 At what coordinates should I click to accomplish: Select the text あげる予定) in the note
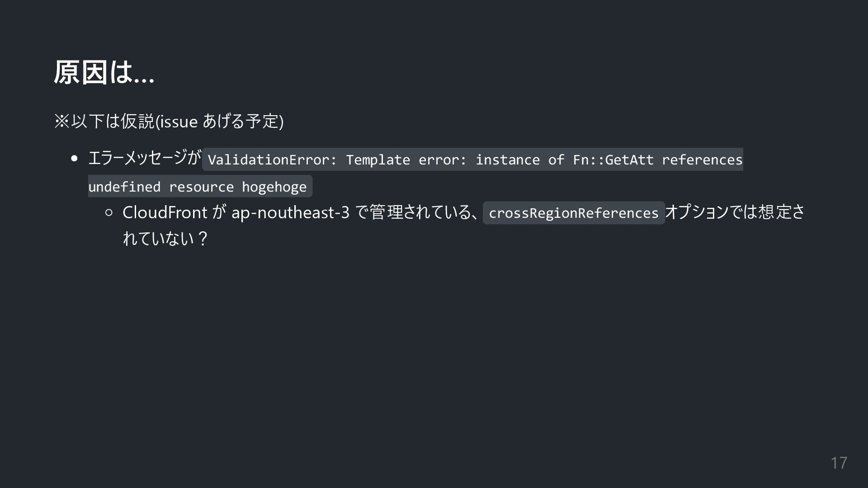(243, 121)
